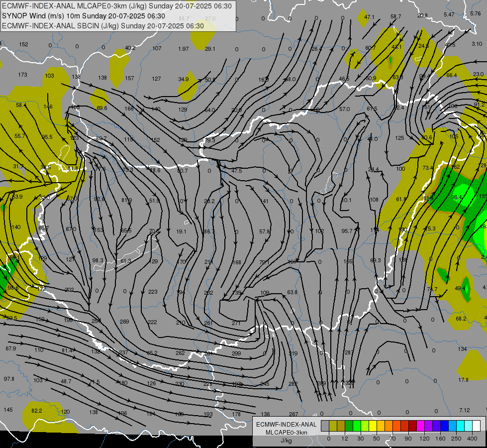Click the map value 49.4
This screenshot has width=487, height=448.
point(460,289)
